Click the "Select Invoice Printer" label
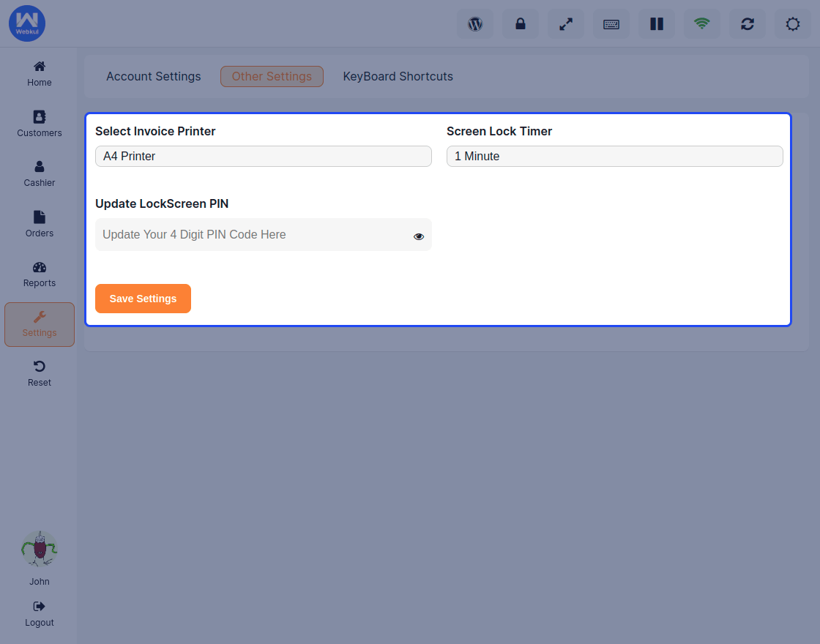The height and width of the screenshot is (644, 820). click(x=155, y=131)
